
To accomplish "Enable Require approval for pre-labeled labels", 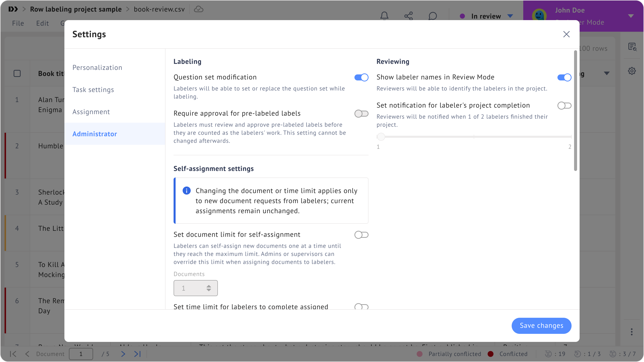I will point(361,114).
